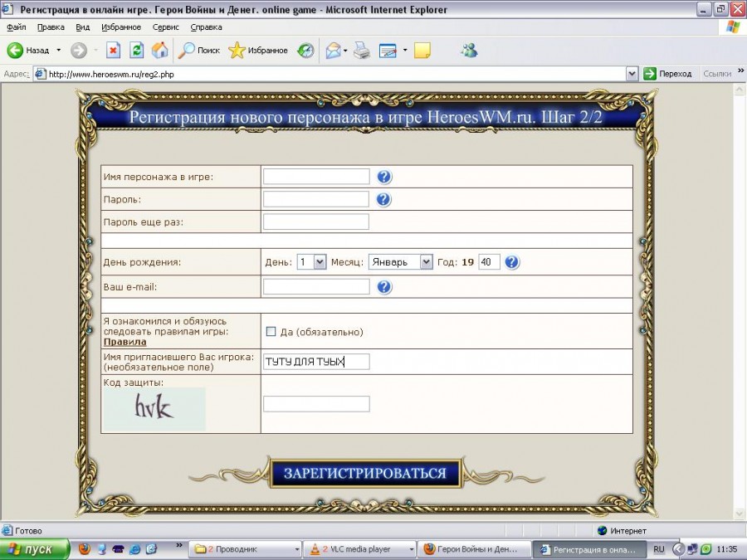747x560 pixels.
Task: Switch to Герои Войны и Ден... Firefox task
Action: [x=474, y=549]
